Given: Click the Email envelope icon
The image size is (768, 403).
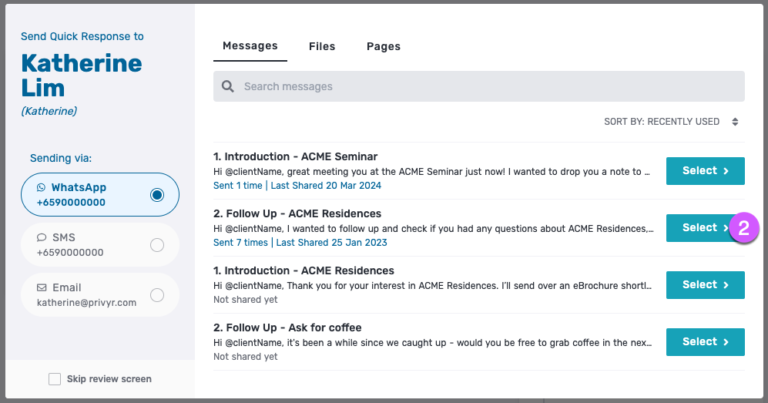Looking at the screenshot, I should click(42, 287).
